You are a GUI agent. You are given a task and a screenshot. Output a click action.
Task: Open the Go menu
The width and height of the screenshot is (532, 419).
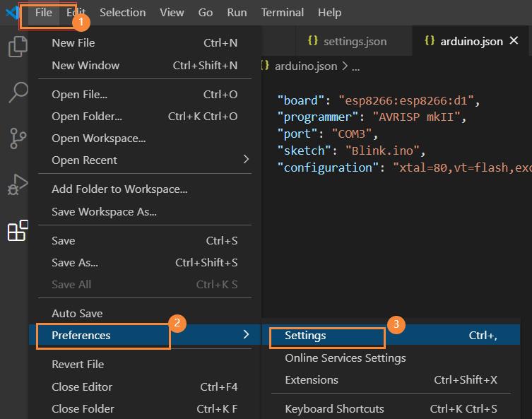tap(206, 13)
